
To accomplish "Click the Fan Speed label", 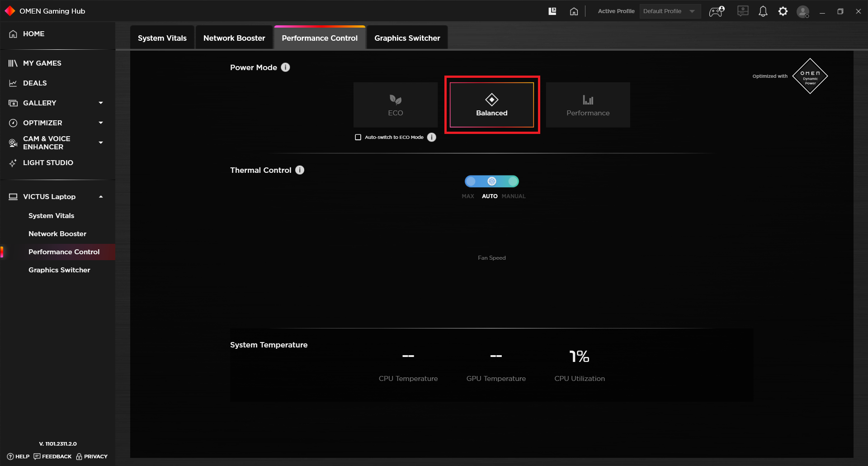I will coord(492,258).
